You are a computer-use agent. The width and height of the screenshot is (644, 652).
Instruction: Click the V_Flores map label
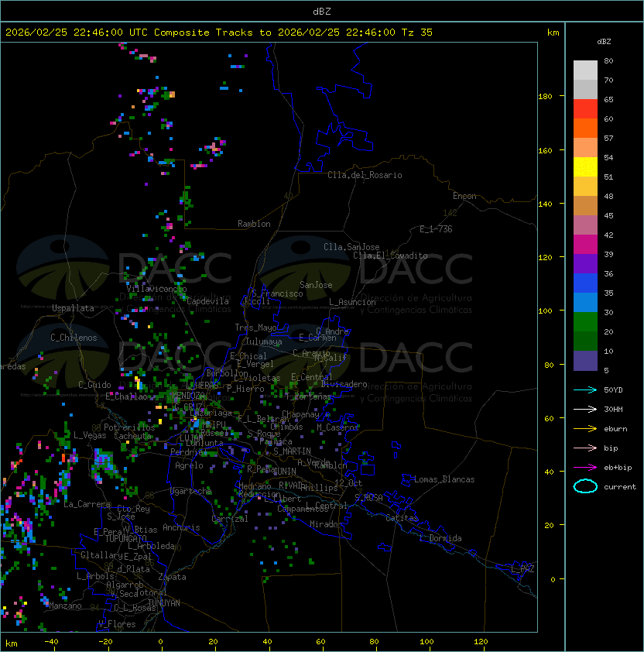pyautogui.click(x=117, y=624)
